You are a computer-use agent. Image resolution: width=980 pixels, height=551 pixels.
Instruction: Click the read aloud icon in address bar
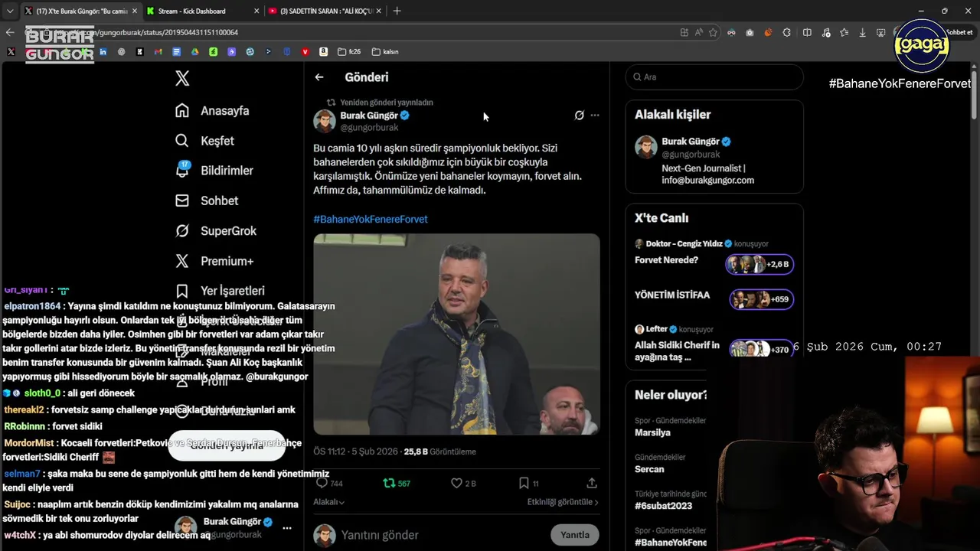pos(698,32)
